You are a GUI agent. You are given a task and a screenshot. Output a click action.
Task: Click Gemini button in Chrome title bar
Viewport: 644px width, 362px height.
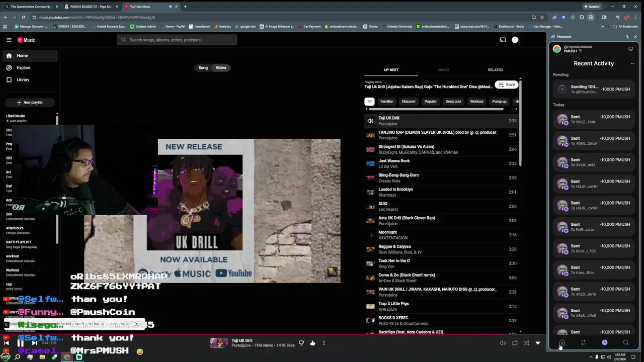point(592,7)
